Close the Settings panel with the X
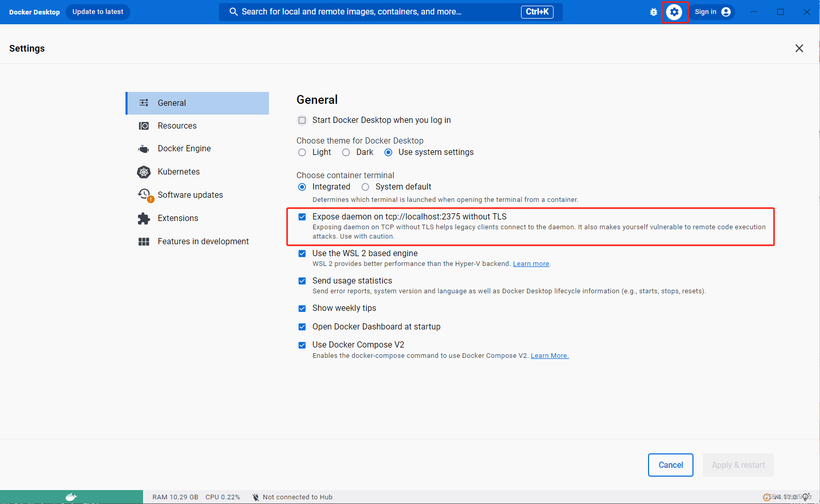 click(x=799, y=49)
